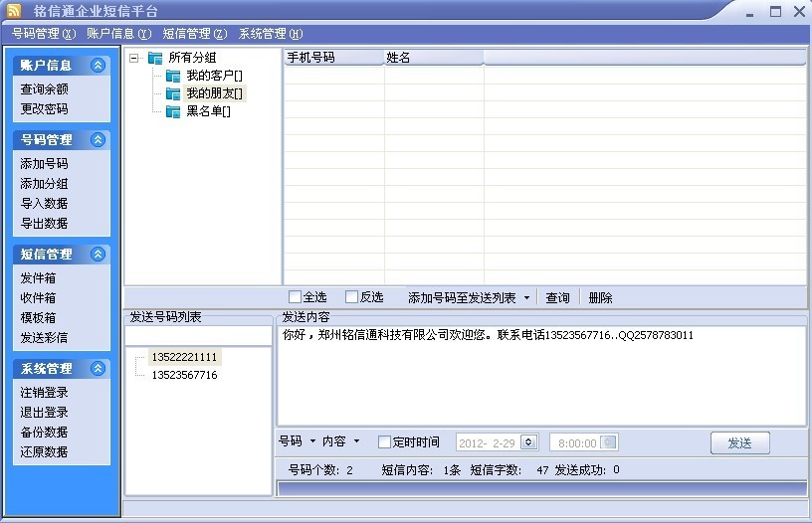
Task: Check the 反选 checkbox
Action: tap(351, 297)
